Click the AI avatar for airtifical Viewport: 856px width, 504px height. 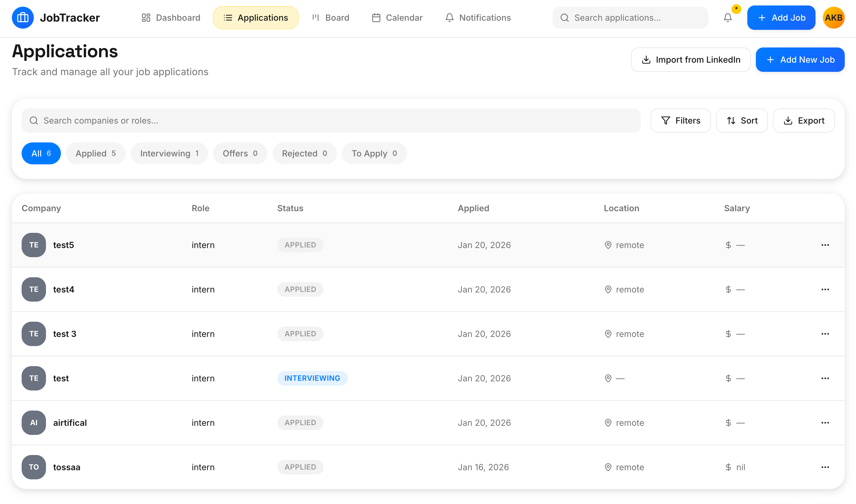[x=33, y=422]
